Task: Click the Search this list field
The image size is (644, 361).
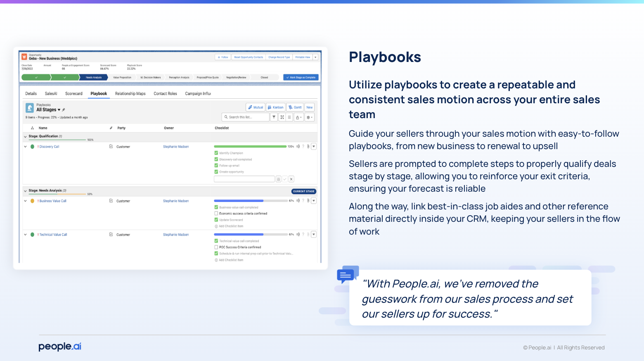Action: pos(246,117)
